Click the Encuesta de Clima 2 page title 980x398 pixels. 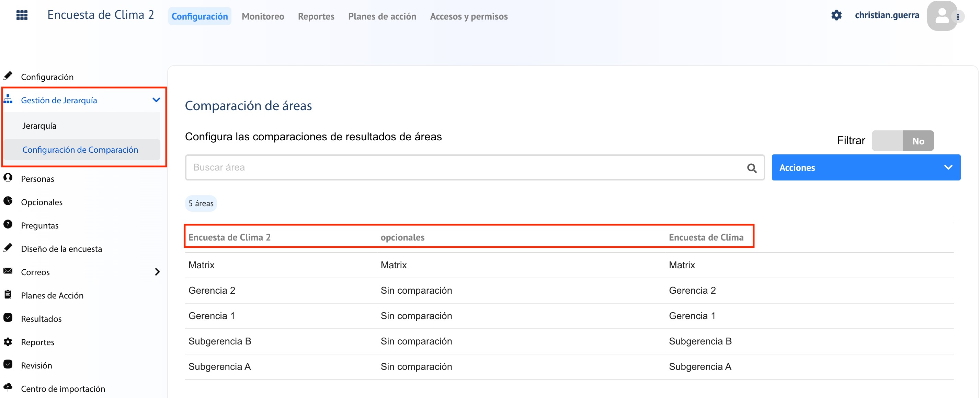pos(100,15)
